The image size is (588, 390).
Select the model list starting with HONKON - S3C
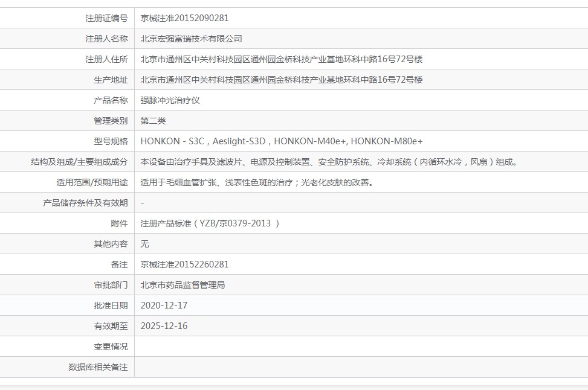coord(282,141)
